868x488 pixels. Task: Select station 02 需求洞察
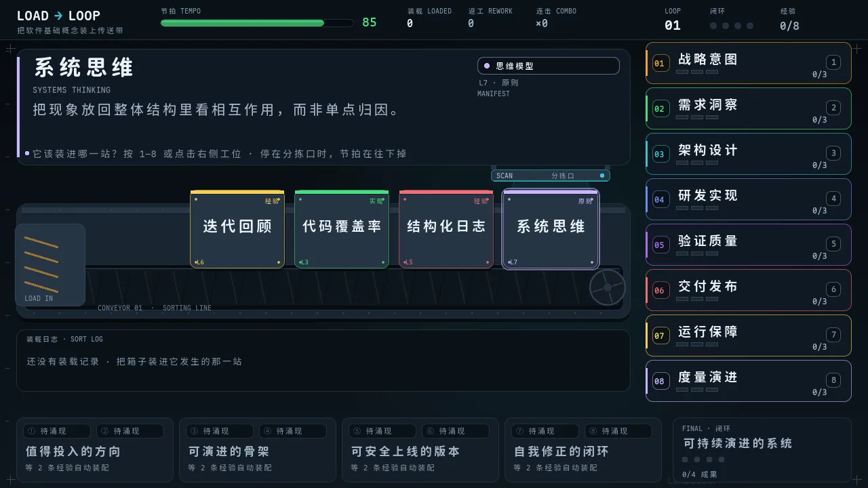pos(749,108)
